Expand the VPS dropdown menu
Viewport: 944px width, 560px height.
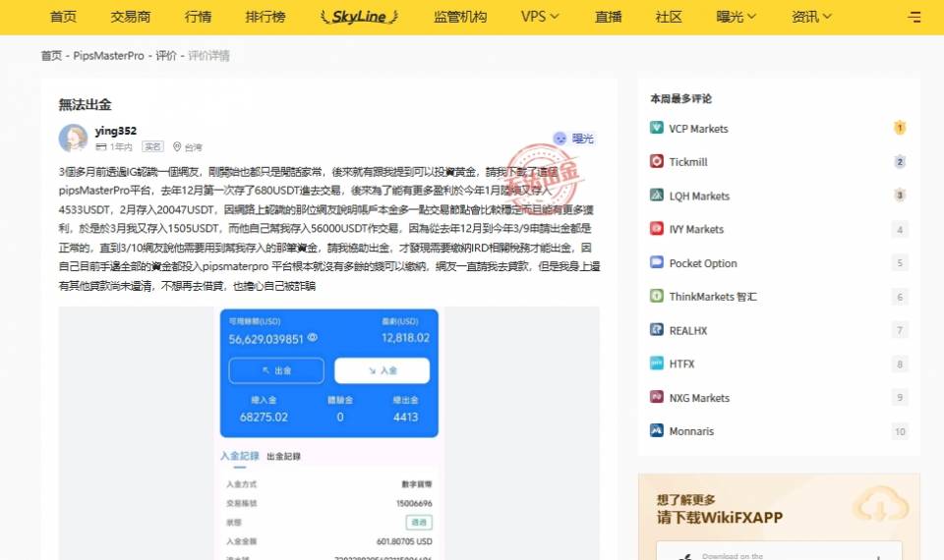(x=540, y=17)
